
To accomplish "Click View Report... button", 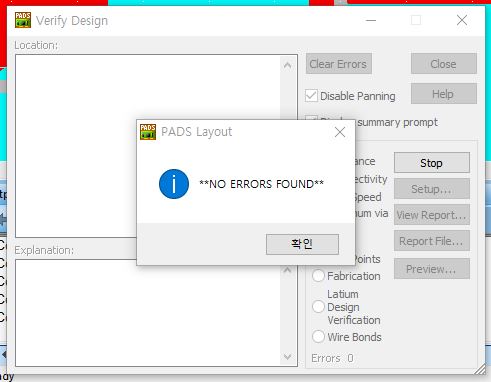I will [x=432, y=215].
